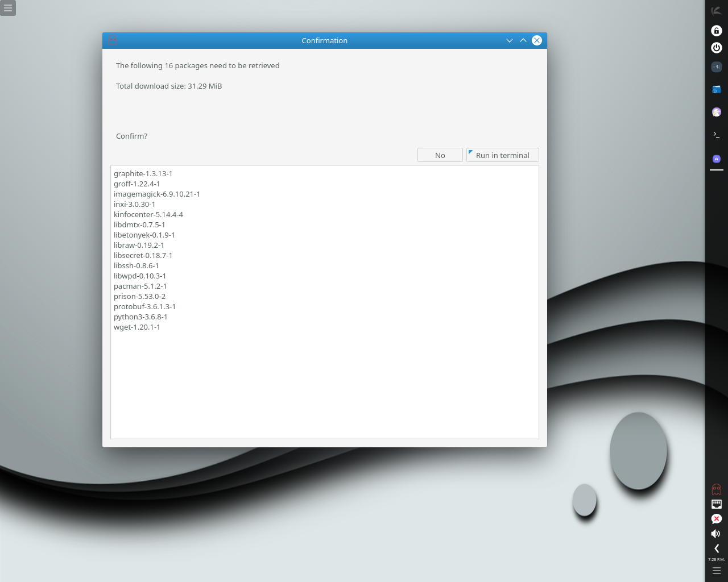Screen dimensions: 728x582
Task: Select libsecret-0.18.7-1 entry
Action: point(143,256)
